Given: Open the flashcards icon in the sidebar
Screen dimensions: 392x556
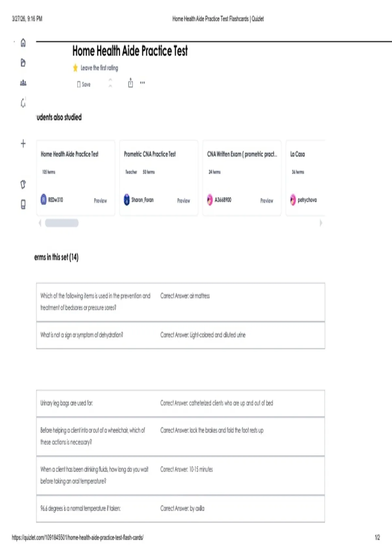Looking at the screenshot, I should point(23,184).
